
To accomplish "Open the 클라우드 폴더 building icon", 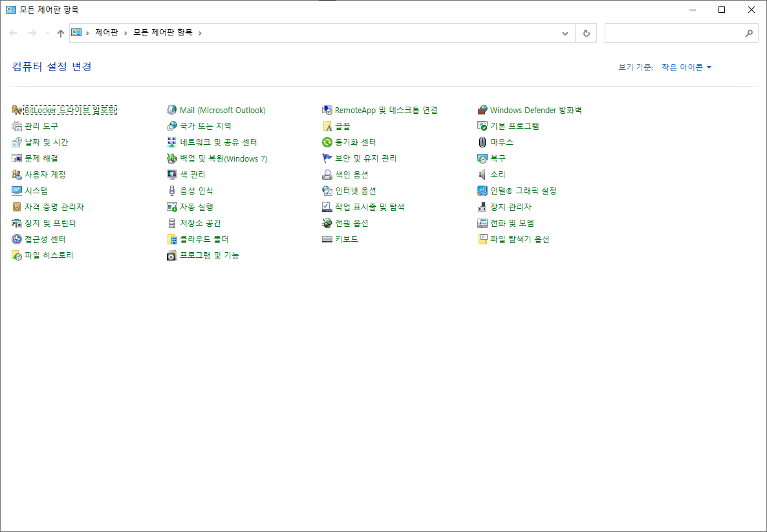I will 171,239.
